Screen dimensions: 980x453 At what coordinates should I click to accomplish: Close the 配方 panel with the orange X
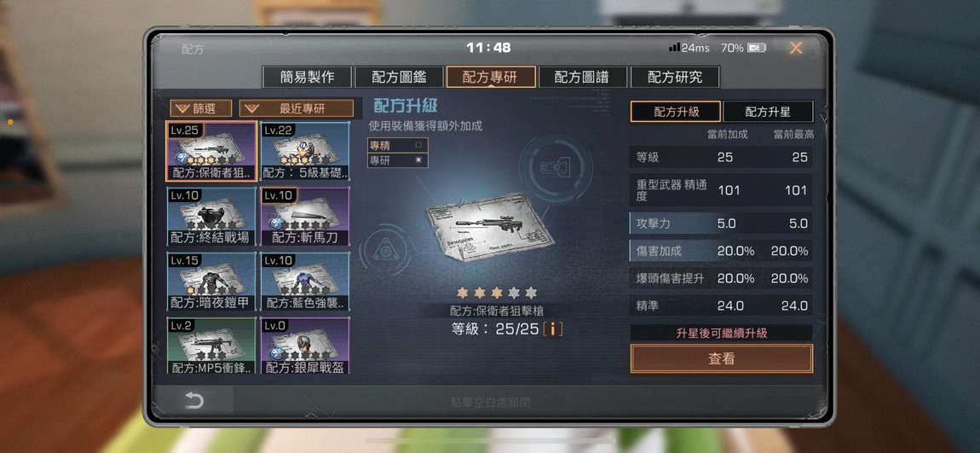[796, 48]
